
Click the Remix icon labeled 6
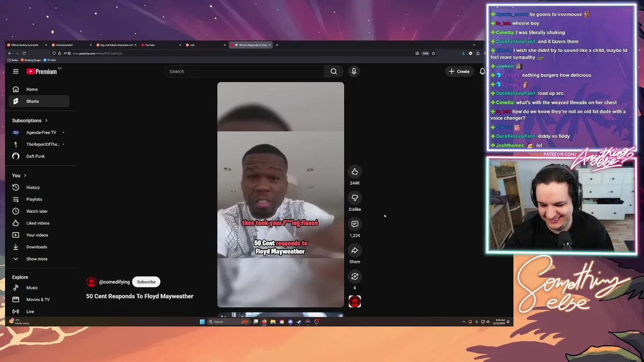pyautogui.click(x=355, y=276)
